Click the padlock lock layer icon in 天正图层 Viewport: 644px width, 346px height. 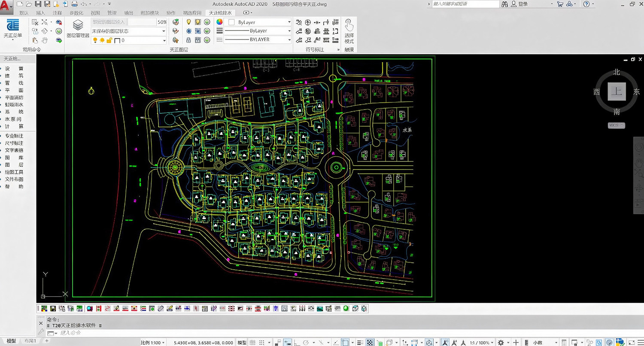coord(188,40)
